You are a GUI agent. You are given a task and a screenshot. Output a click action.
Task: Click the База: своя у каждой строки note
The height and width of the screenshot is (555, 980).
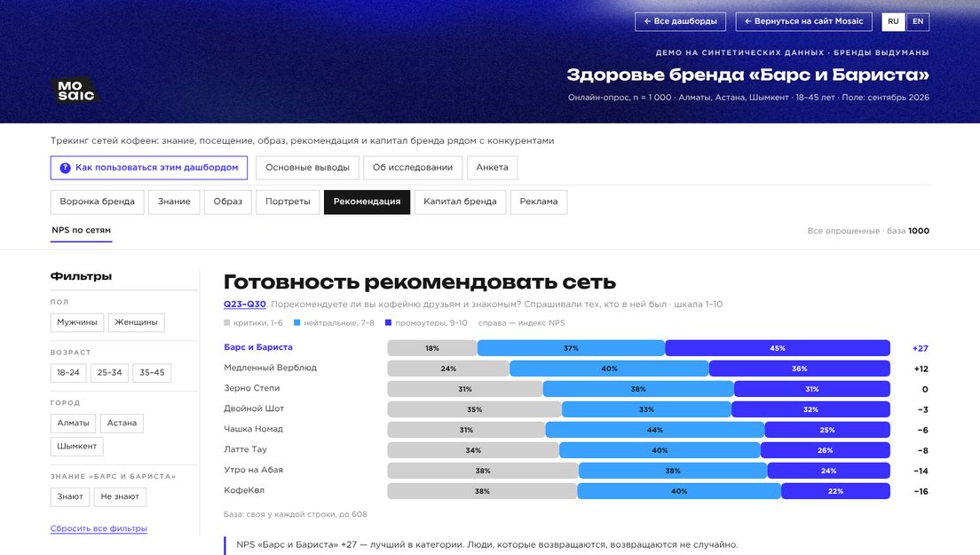295,514
